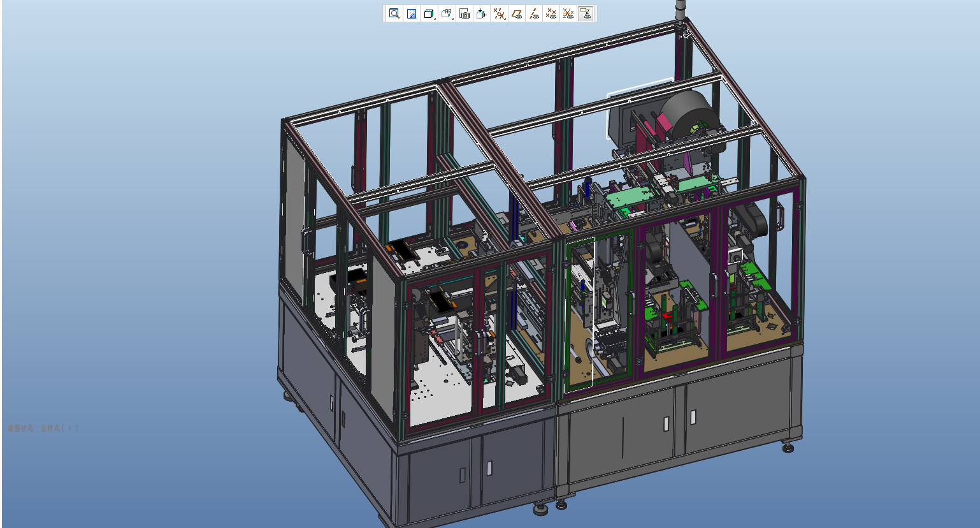980x528 pixels.
Task: Toggle datum axis display
Action: tap(534, 13)
